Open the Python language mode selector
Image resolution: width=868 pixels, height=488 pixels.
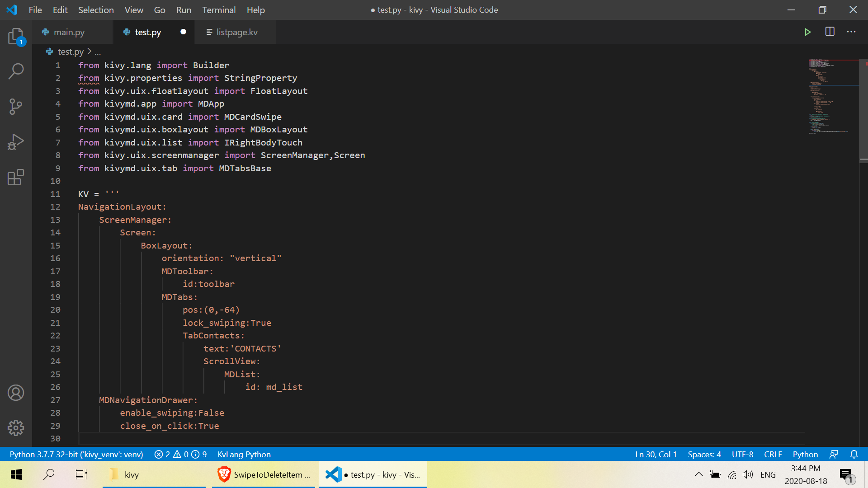tap(805, 455)
